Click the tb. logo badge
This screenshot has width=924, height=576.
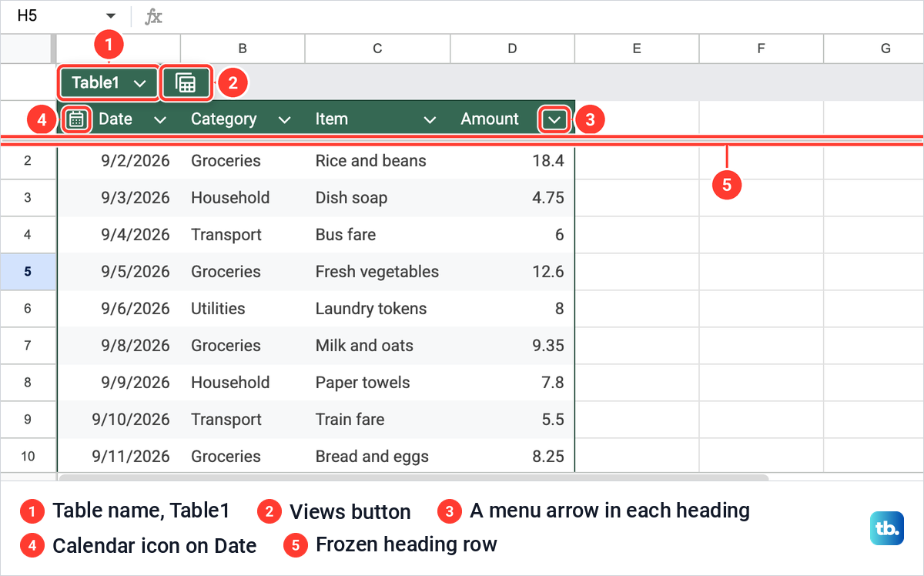pyautogui.click(x=886, y=529)
